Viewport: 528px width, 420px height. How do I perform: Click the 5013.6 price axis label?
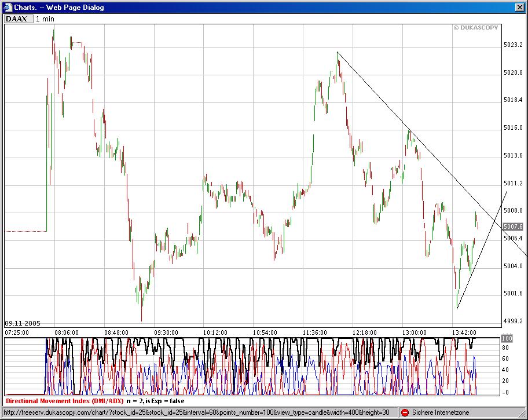(x=513, y=155)
